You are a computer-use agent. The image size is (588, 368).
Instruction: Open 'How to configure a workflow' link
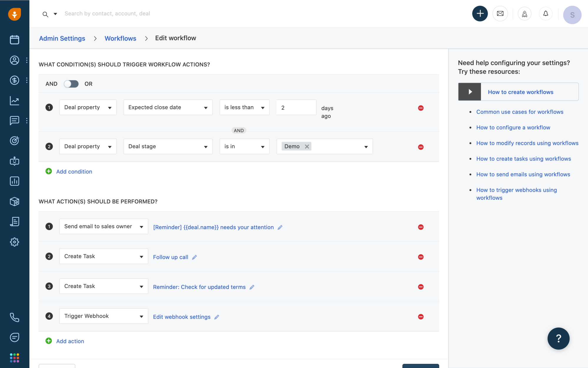tap(513, 127)
